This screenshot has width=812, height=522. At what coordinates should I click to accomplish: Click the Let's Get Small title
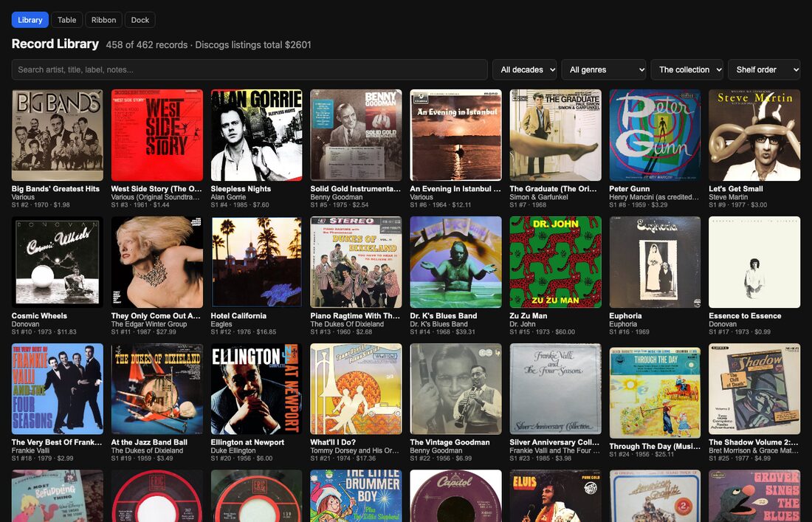[x=736, y=188]
